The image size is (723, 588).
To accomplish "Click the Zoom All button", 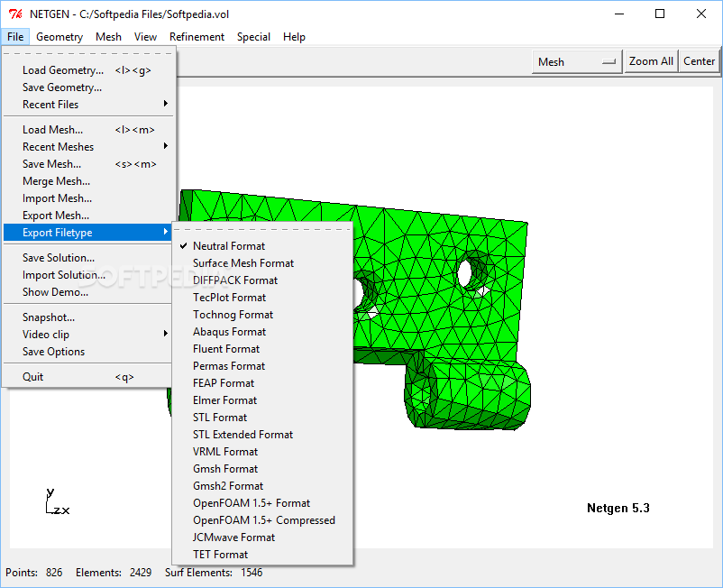I will tap(651, 61).
